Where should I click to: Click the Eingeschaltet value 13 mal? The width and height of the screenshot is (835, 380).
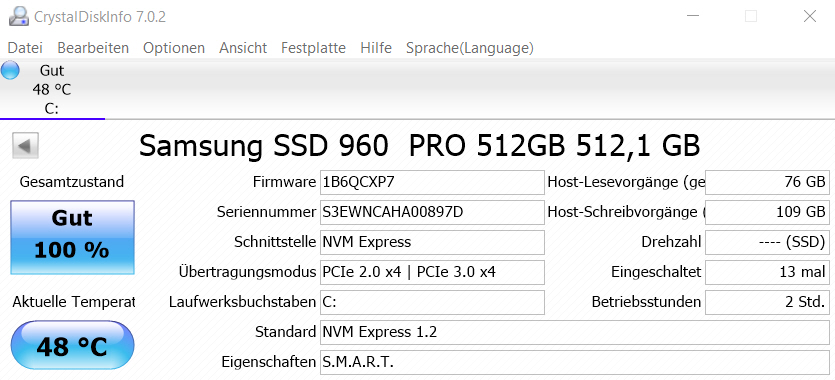coord(767,272)
